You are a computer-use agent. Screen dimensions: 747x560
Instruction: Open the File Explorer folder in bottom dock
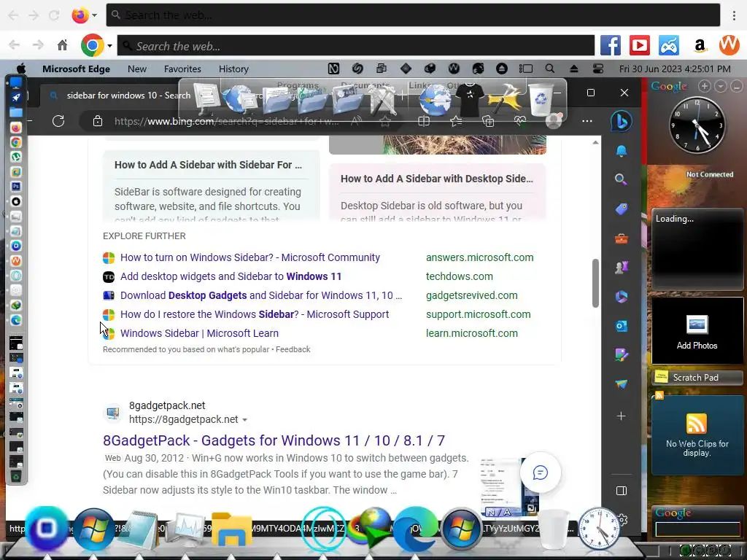[232, 529]
